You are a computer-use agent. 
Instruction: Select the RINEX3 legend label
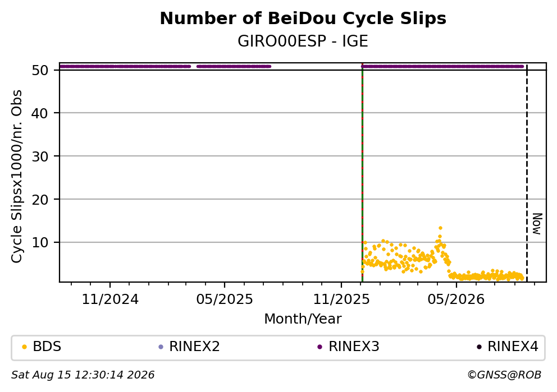click(354, 347)
